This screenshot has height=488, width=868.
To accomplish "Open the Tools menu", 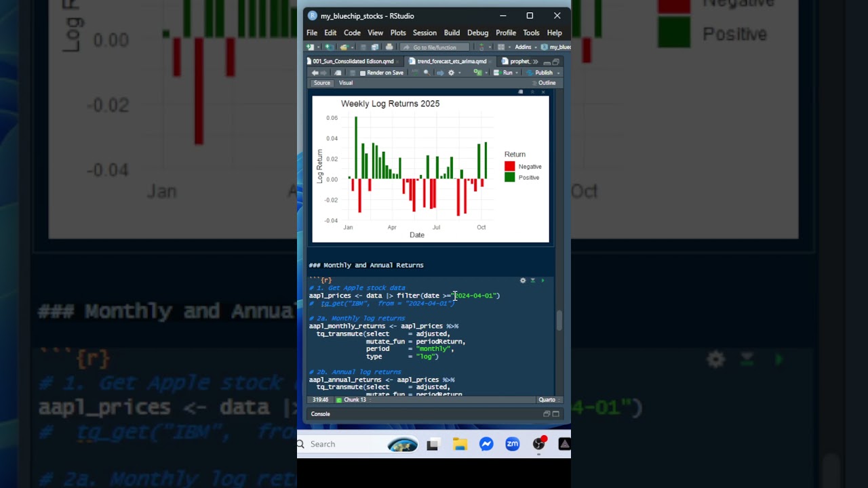I will pos(531,33).
